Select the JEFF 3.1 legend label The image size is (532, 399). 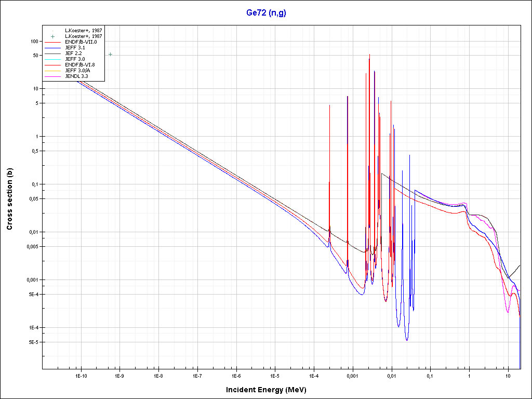pyautogui.click(x=75, y=48)
